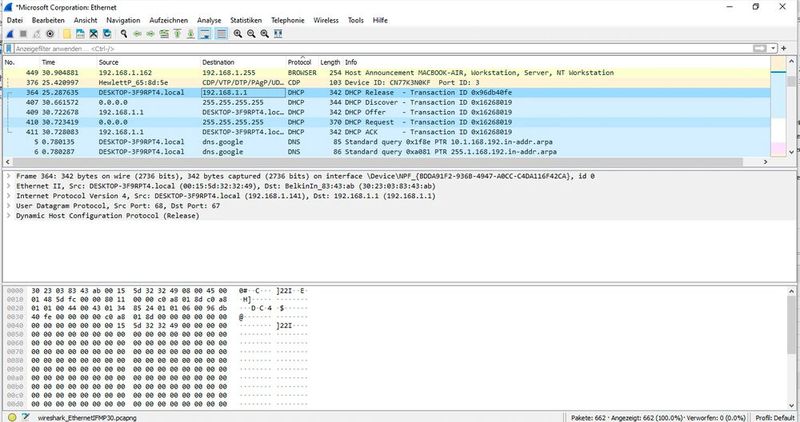Jump to the first packet

coord(177,34)
